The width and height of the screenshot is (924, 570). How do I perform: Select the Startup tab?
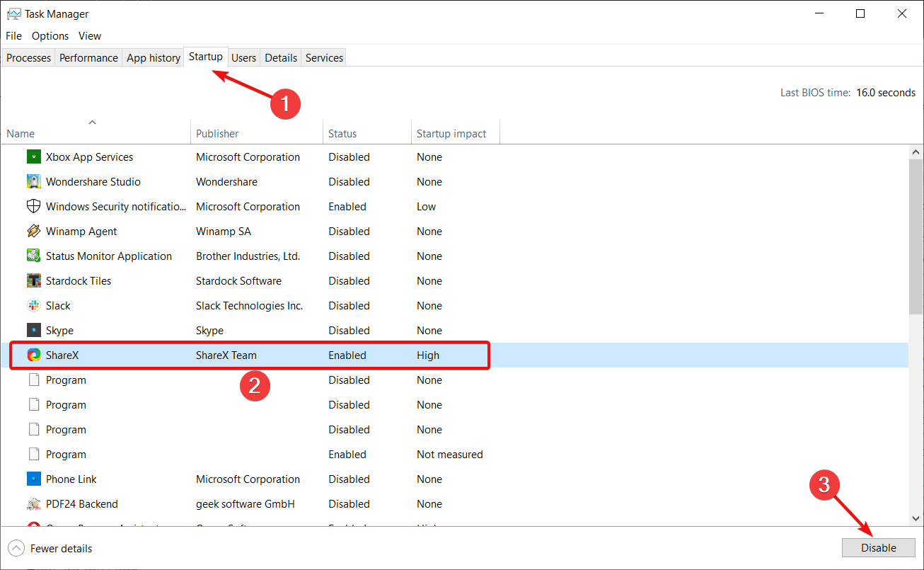pos(206,57)
